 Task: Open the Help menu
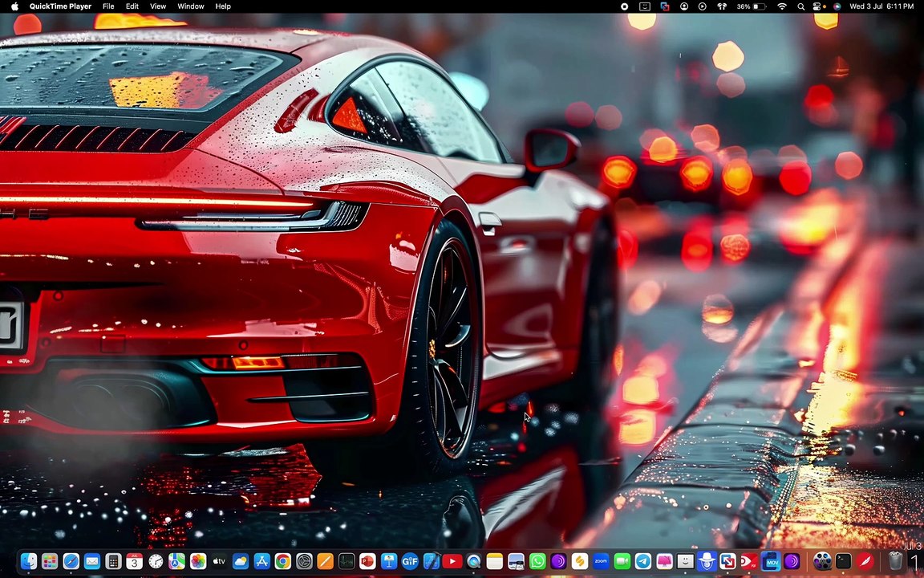click(x=223, y=6)
